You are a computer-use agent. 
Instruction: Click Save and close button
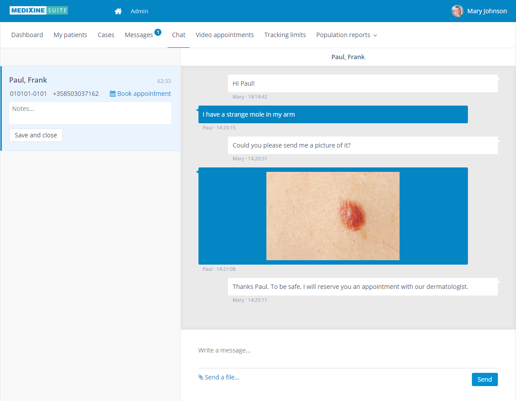click(36, 135)
